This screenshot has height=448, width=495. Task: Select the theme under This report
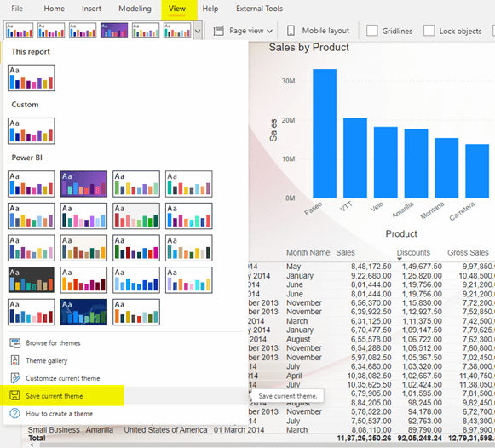[x=32, y=78]
